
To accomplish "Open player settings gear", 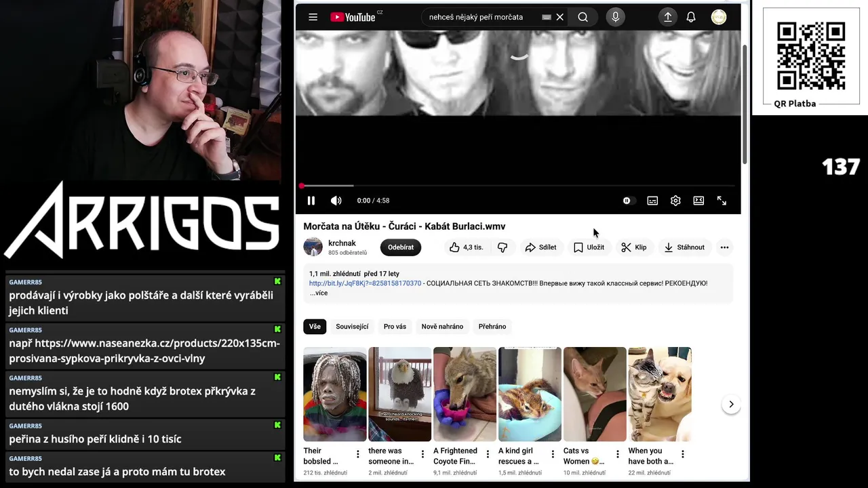I will pos(675,201).
